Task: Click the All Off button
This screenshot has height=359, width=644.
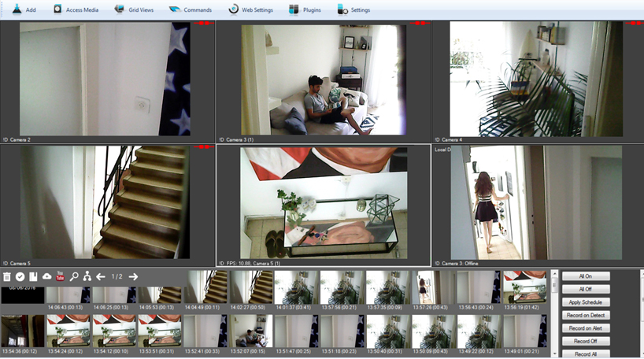Action: [x=586, y=289]
